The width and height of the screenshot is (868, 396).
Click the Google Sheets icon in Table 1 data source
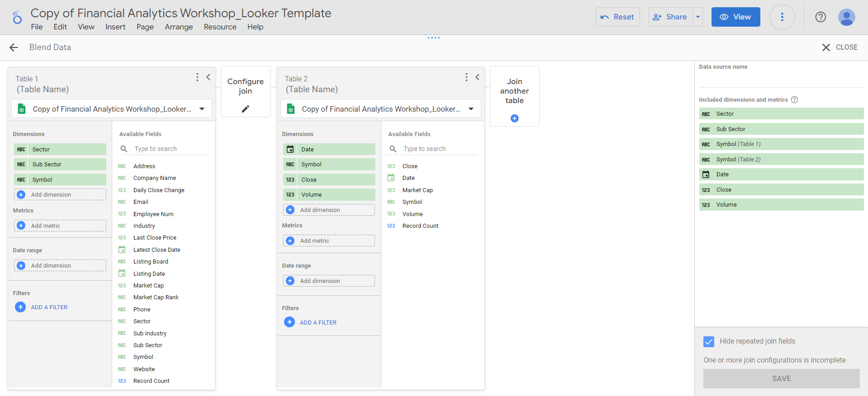tap(21, 109)
